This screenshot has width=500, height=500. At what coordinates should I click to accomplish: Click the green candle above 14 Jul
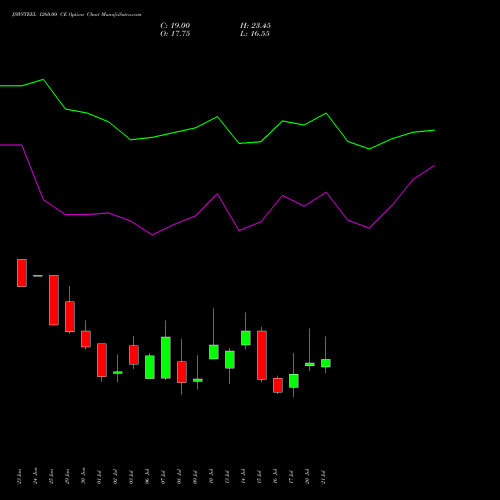coord(246,338)
